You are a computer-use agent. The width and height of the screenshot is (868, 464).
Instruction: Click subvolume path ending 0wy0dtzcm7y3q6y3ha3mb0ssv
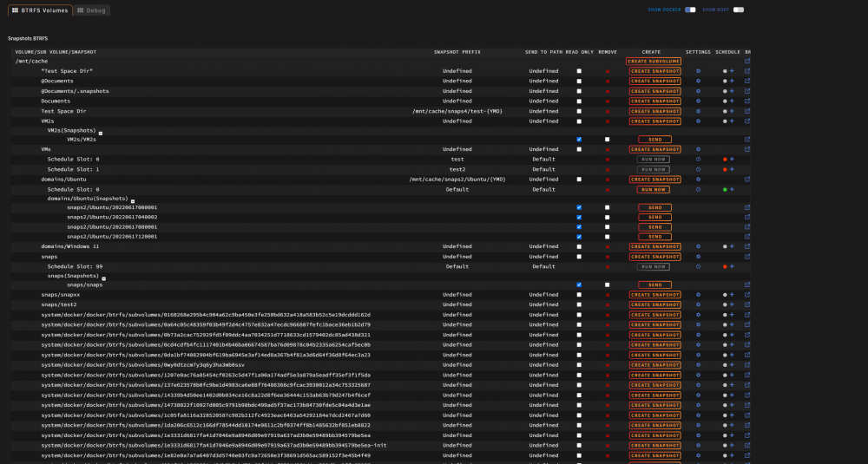[x=143, y=365]
